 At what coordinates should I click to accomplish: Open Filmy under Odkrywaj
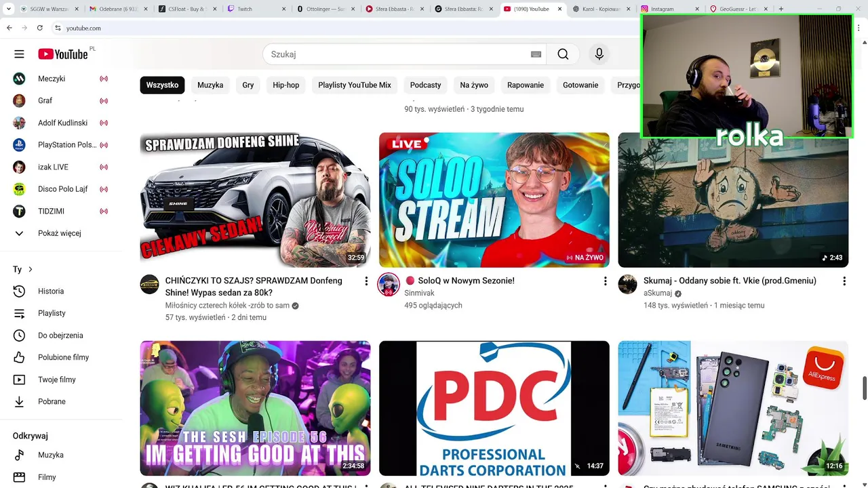(x=61, y=477)
